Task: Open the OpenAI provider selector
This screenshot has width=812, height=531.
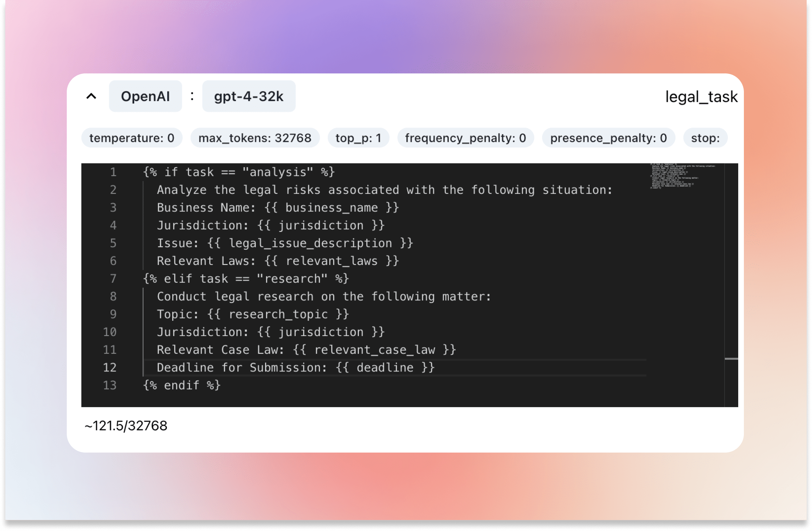Action: pyautogui.click(x=145, y=96)
